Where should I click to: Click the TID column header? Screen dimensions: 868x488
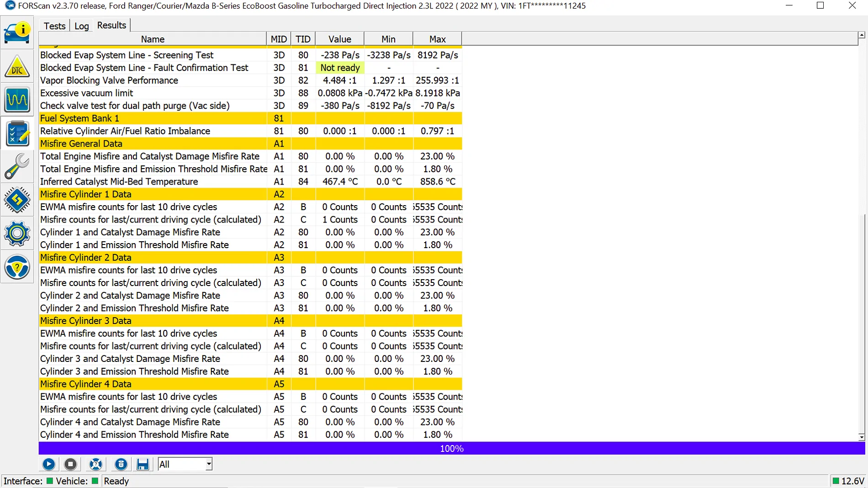click(303, 39)
